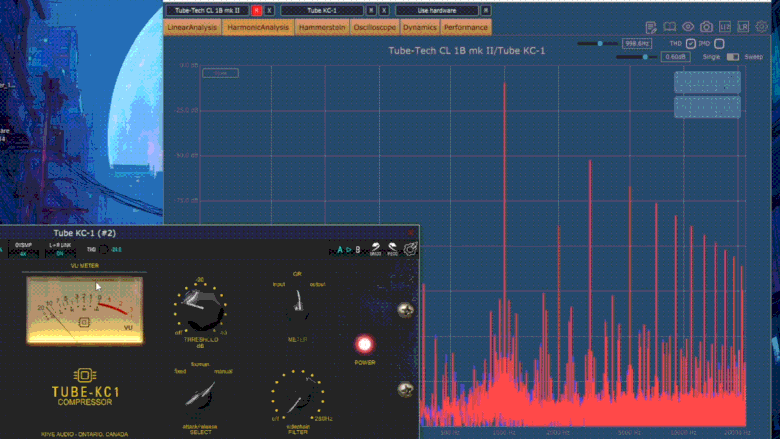The height and width of the screenshot is (439, 780).
Task: Click the frequency slider handle
Action: click(600, 43)
